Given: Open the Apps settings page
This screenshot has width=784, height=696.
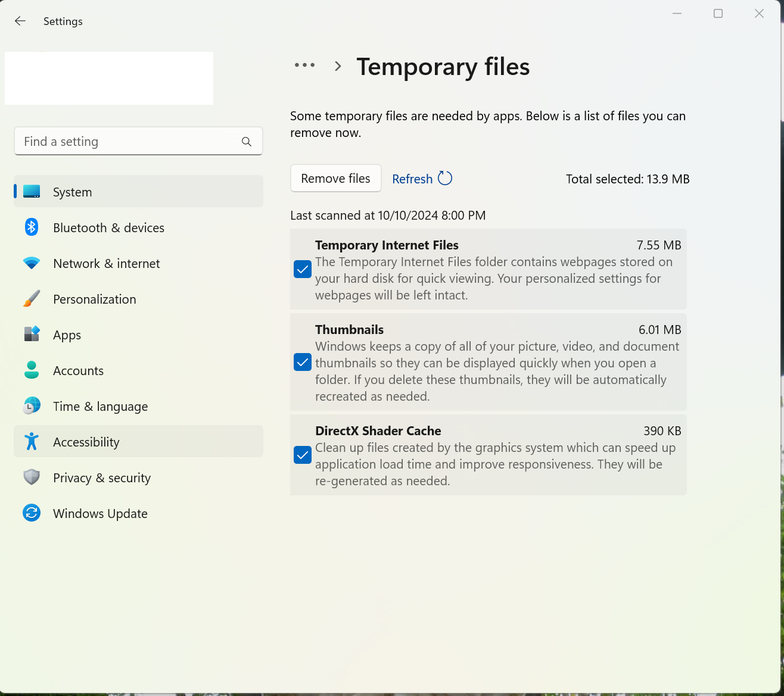Looking at the screenshot, I should [138, 334].
